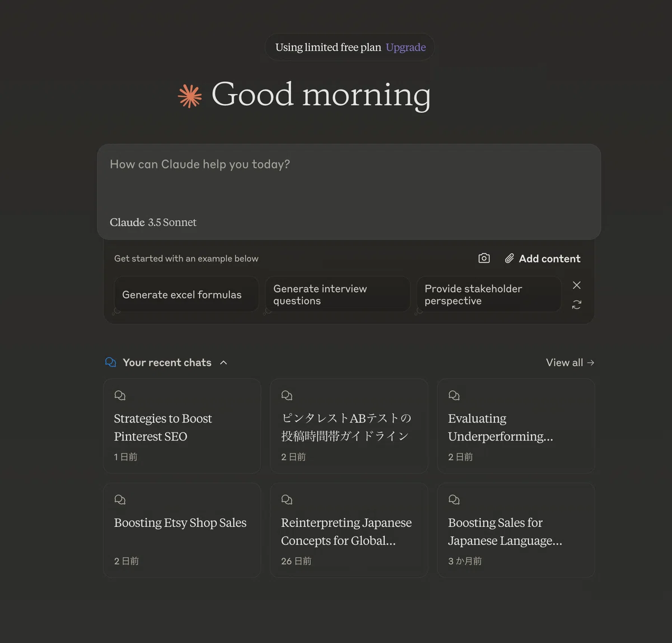Viewport: 672px width, 643px height.
Task: Open the Boosting Etsy Shop Sales chat
Action: point(182,530)
